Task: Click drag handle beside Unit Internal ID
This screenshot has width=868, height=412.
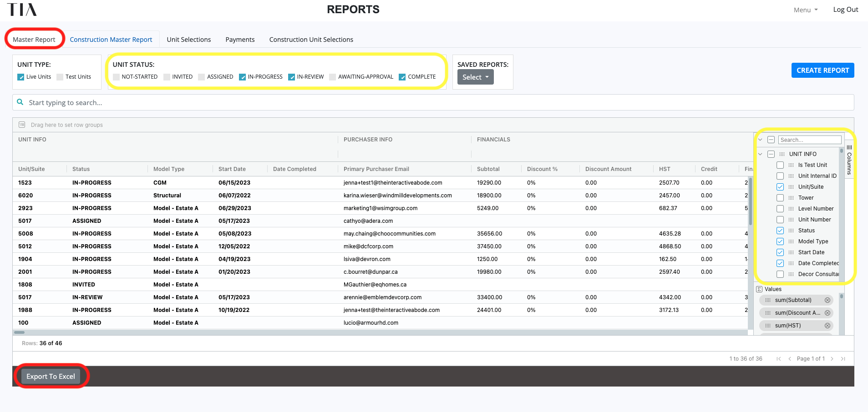Action: click(x=791, y=176)
